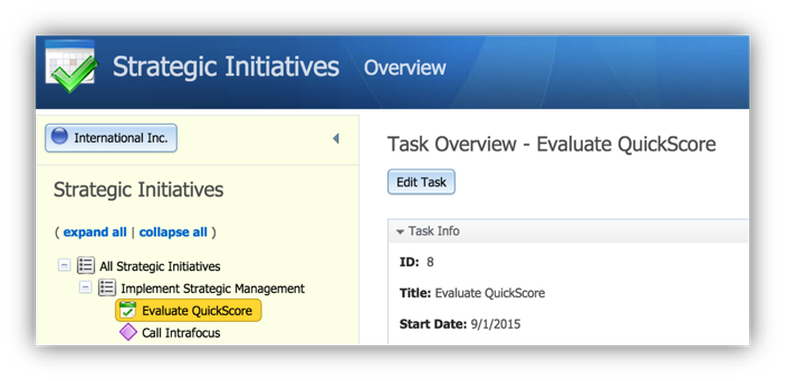The width and height of the screenshot is (785, 381).
Task: Click the Start Date value 9/1/2015
Action: coord(496,324)
